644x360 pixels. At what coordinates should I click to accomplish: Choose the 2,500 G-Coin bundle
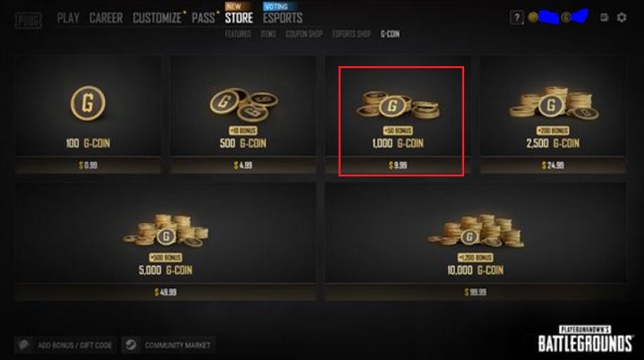[554, 115]
